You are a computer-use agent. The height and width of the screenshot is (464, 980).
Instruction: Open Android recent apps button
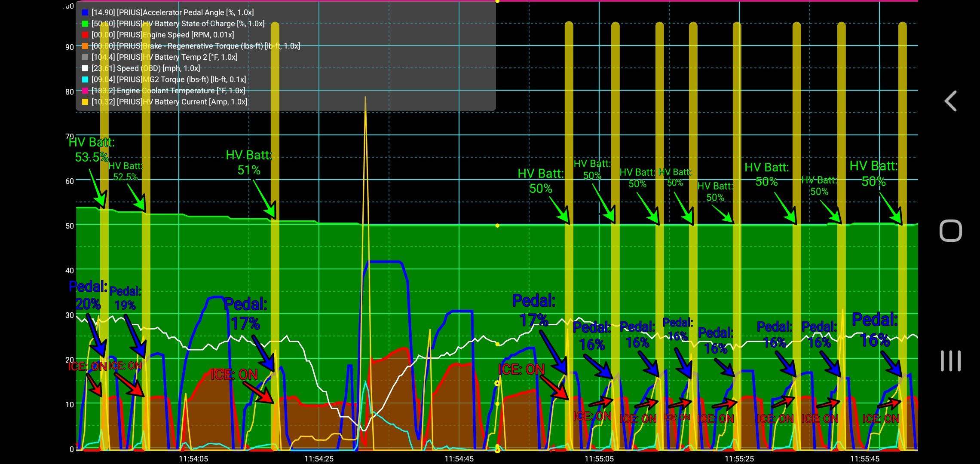coord(950,361)
